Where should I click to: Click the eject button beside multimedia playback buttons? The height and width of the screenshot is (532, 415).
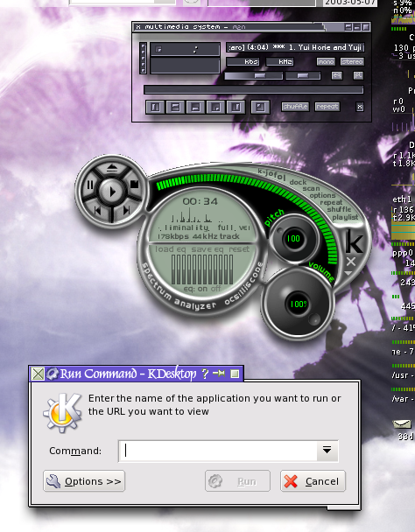point(260,107)
